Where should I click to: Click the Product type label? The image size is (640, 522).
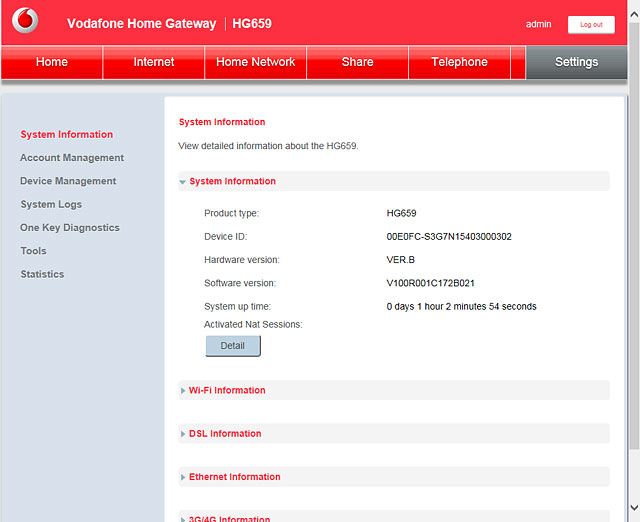coord(231,213)
